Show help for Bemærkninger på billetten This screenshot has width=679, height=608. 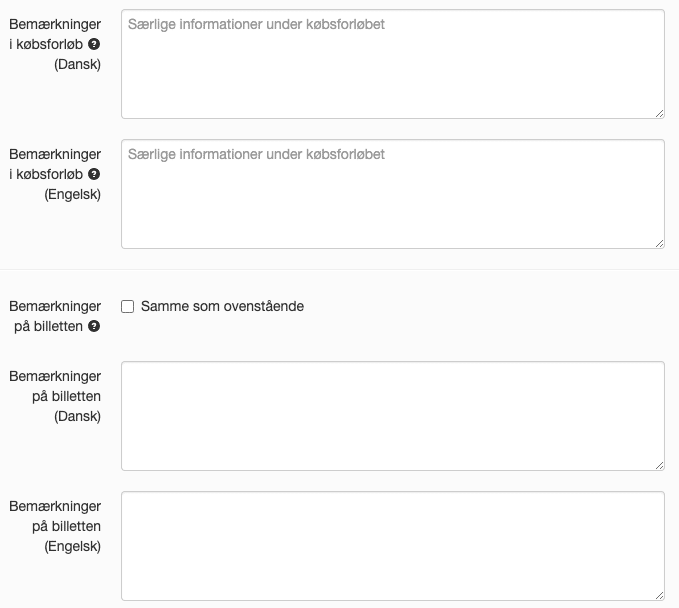pos(94,326)
